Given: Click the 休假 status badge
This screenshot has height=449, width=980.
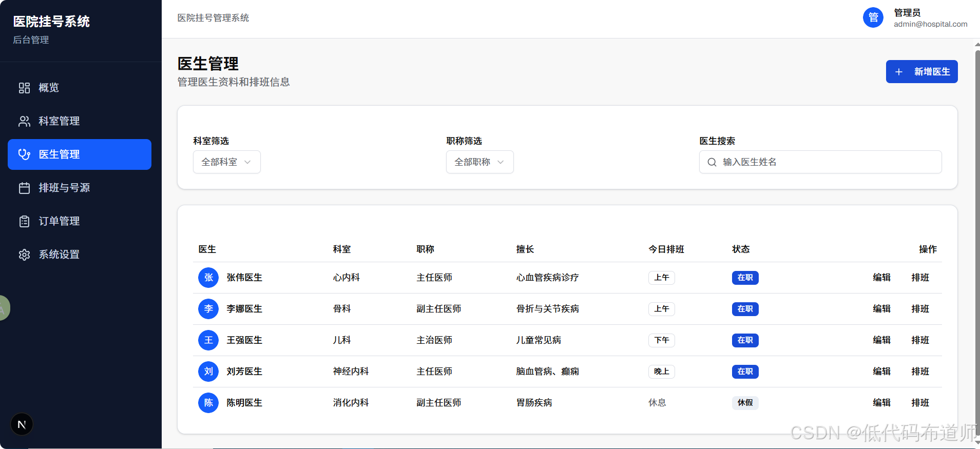Looking at the screenshot, I should coord(745,403).
